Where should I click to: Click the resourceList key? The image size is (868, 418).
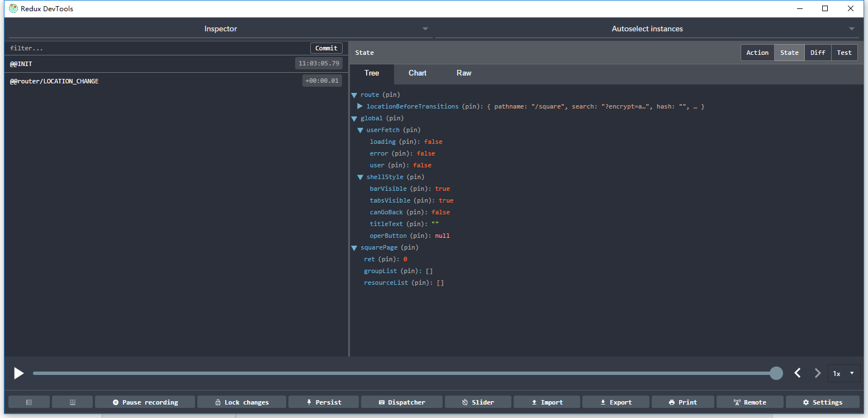pos(386,283)
